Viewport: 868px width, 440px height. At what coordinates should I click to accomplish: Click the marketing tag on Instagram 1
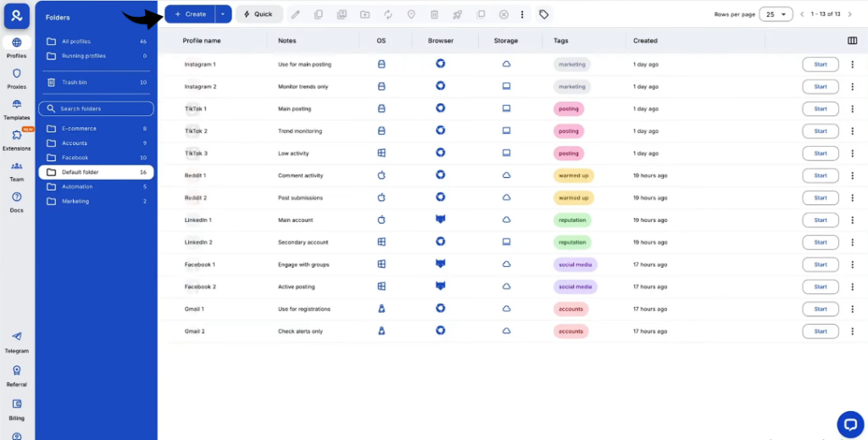(572, 64)
